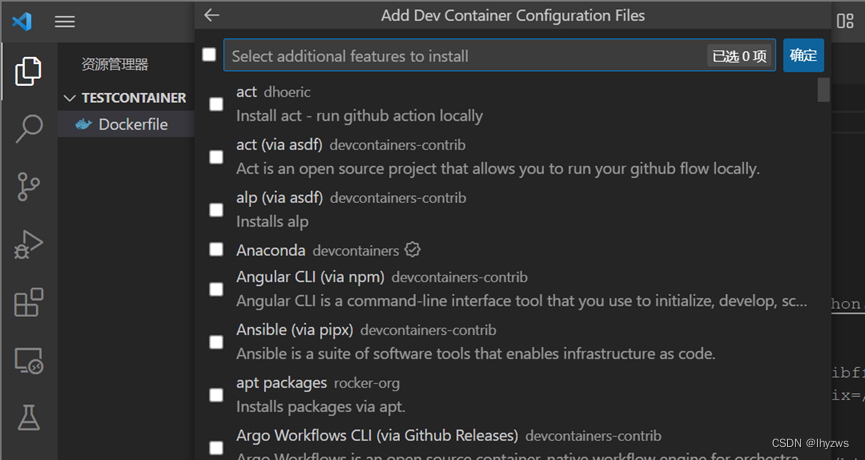This screenshot has height=460, width=865.
Task: Click the quick pick list scrollbar thumb
Action: pyautogui.click(x=824, y=90)
